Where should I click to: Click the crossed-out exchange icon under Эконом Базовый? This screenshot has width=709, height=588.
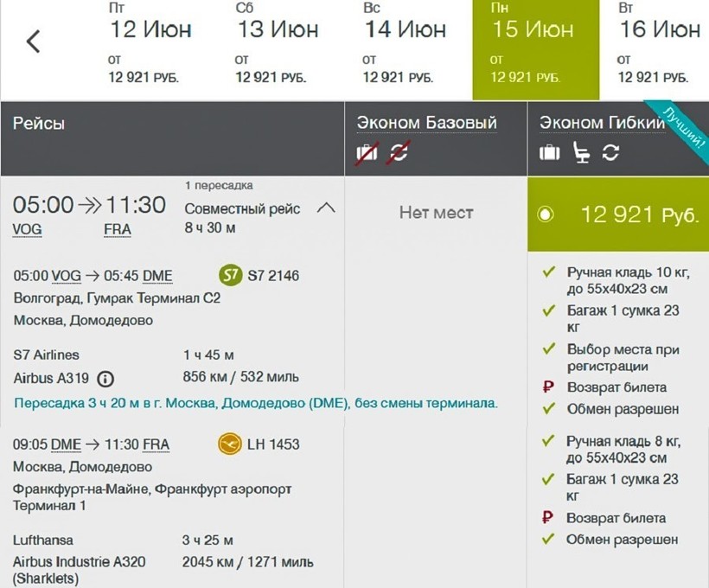click(x=399, y=153)
